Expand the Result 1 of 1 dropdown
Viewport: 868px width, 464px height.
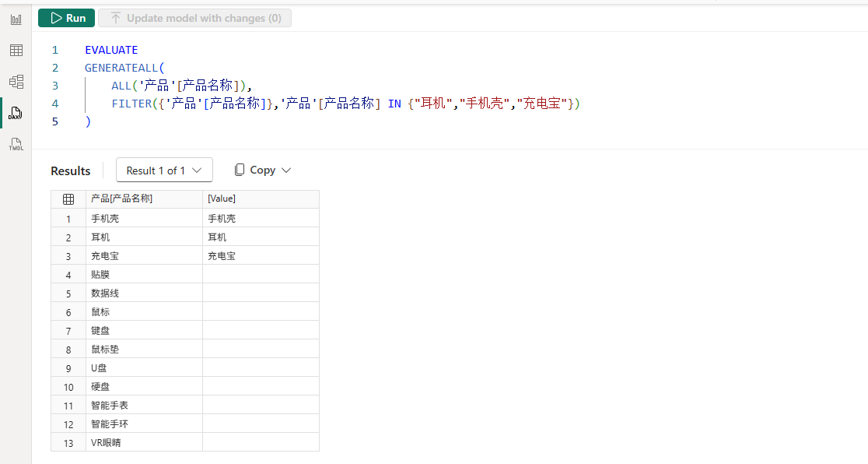click(x=164, y=170)
